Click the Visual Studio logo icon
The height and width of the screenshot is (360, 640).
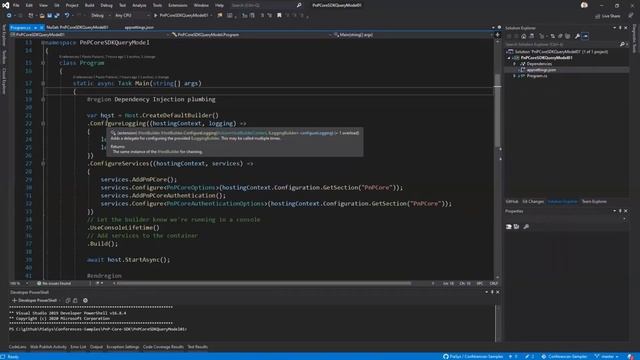coord(5,5)
